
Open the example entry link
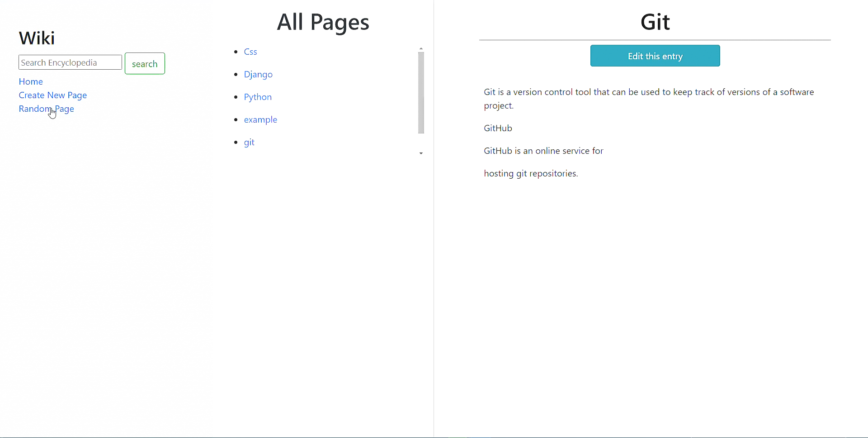tap(260, 119)
